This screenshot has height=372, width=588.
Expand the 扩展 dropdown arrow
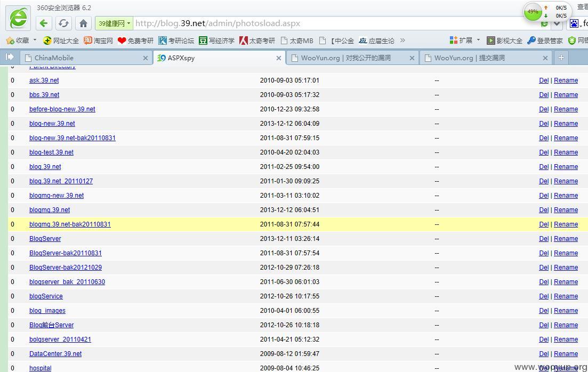478,40
